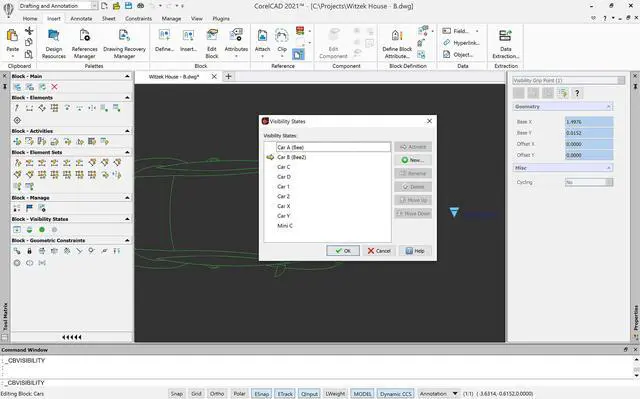The height and width of the screenshot is (399, 640).
Task: Click OK in Visibility States dialog
Action: coord(343,250)
